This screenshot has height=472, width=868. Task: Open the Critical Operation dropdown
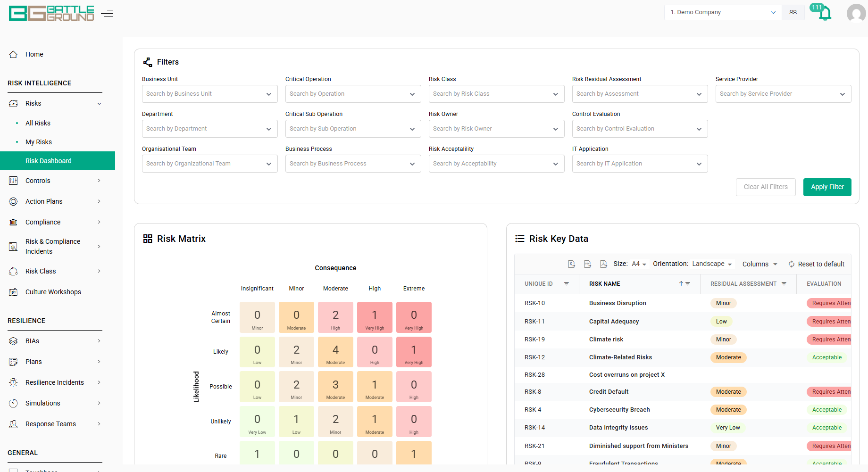pyautogui.click(x=353, y=94)
